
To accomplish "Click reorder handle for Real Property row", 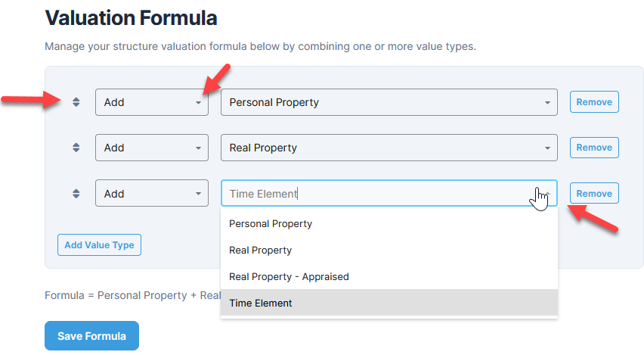I will (x=76, y=148).
